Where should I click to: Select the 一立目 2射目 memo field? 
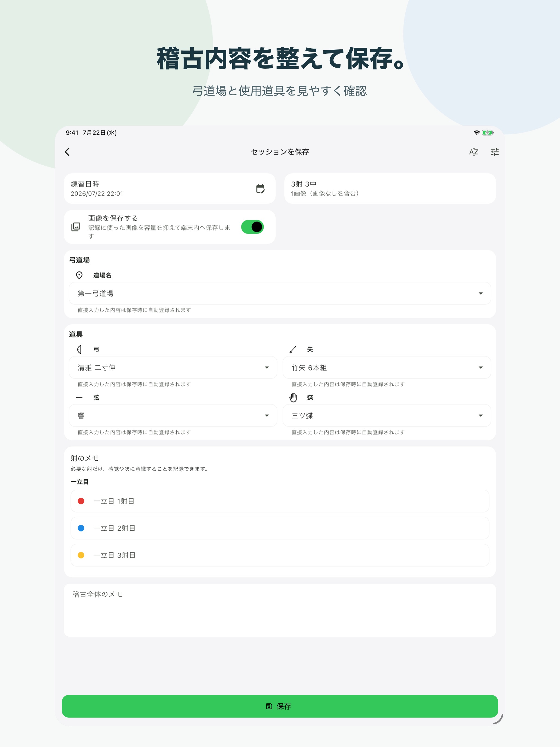[280, 528]
